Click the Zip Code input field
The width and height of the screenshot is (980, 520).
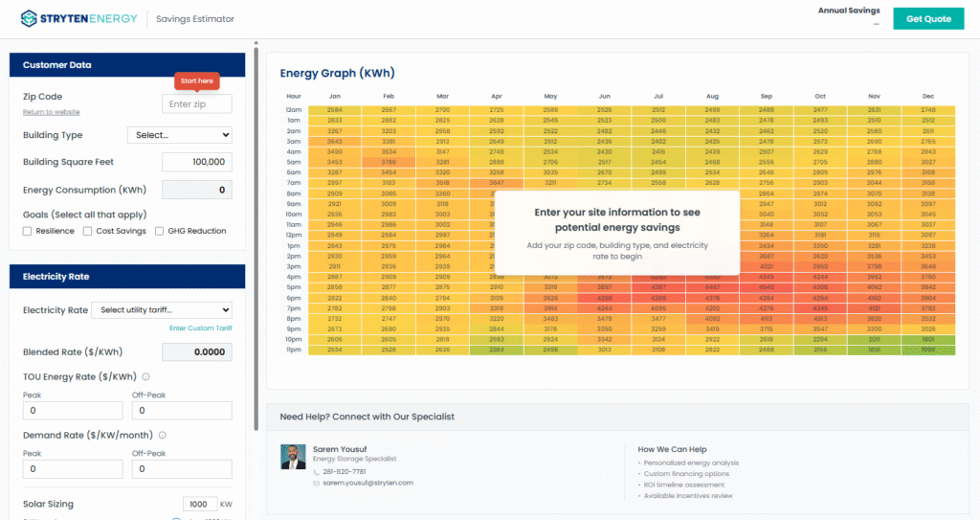(196, 103)
